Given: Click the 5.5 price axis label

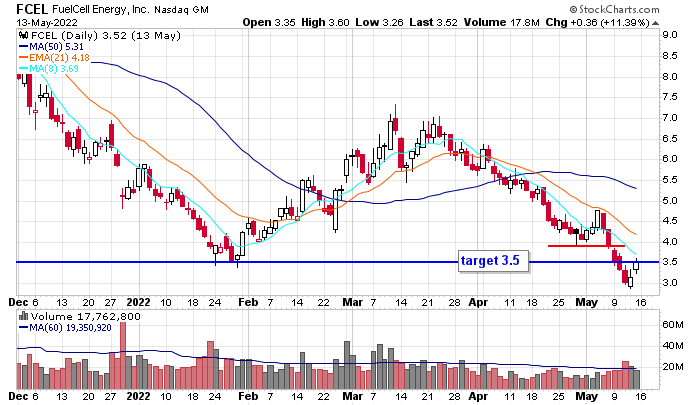Looking at the screenshot, I should tap(670, 180).
